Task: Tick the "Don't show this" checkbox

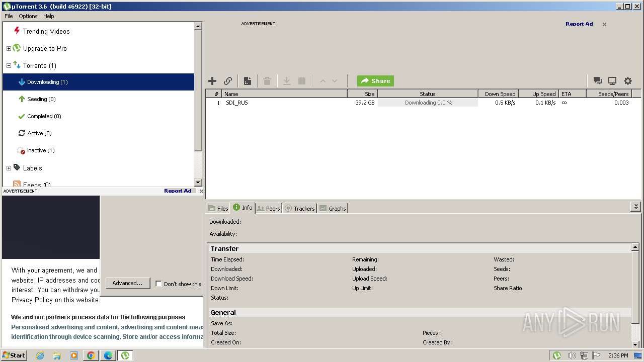Action: (x=158, y=284)
